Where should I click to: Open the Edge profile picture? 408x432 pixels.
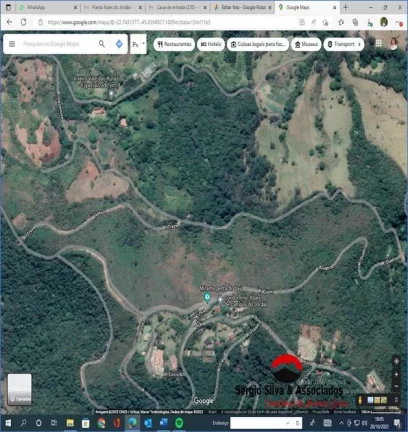click(384, 22)
